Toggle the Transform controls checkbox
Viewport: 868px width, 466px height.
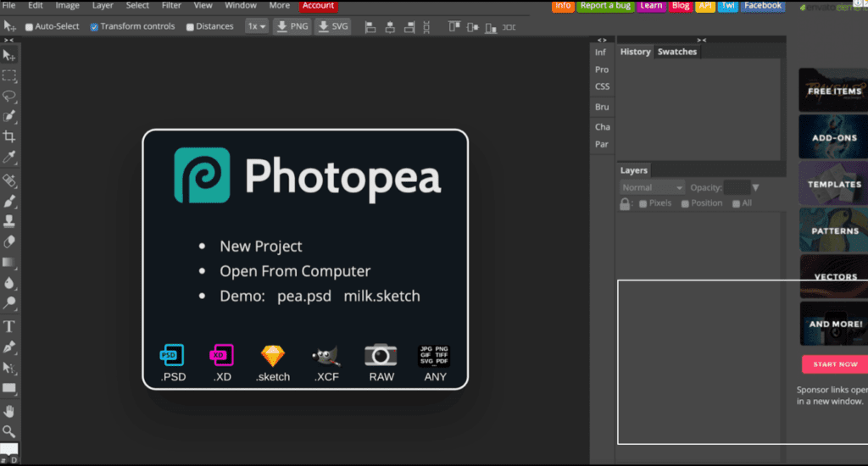click(x=94, y=26)
